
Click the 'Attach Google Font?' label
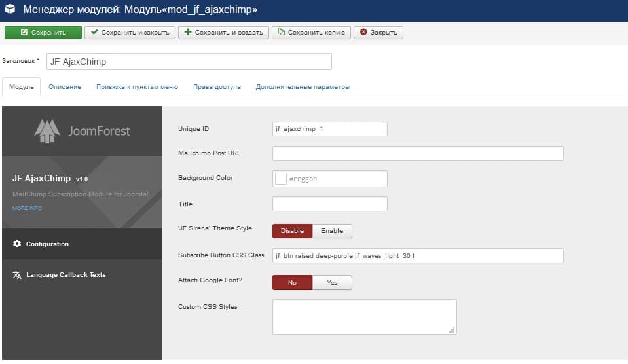pos(210,280)
